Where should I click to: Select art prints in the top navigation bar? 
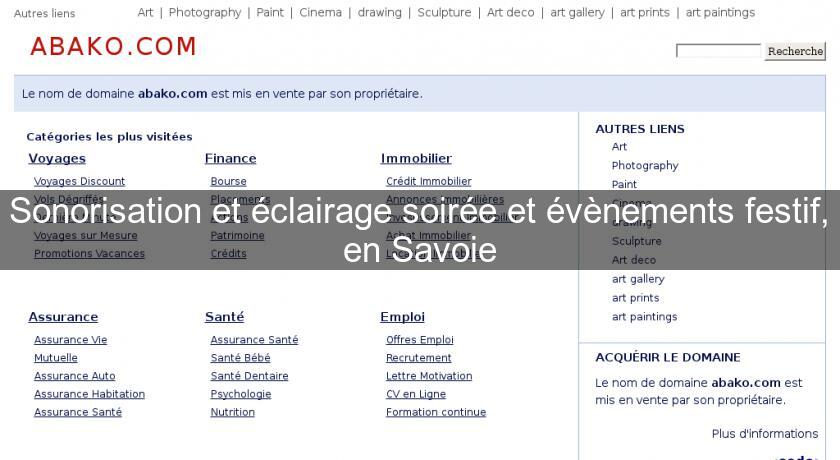point(644,12)
